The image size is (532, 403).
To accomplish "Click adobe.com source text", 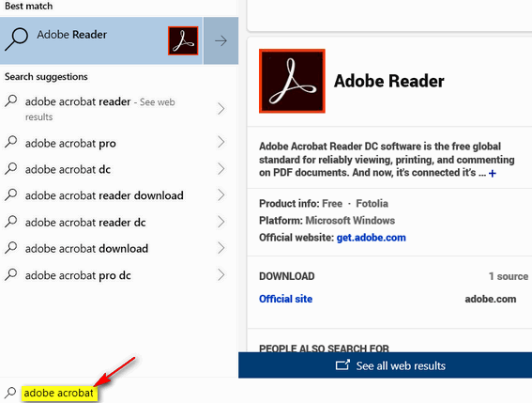I will (491, 299).
